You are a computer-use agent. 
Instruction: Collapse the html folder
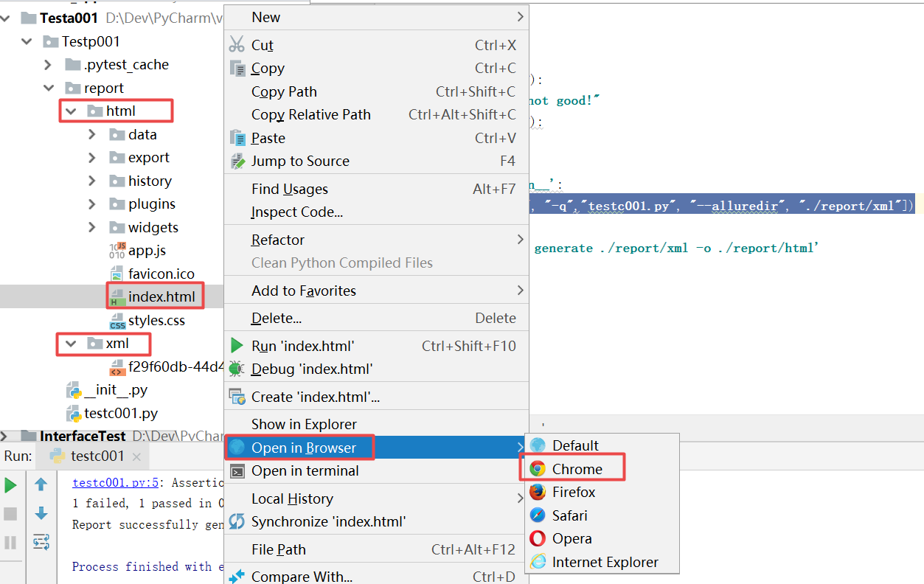[71, 111]
